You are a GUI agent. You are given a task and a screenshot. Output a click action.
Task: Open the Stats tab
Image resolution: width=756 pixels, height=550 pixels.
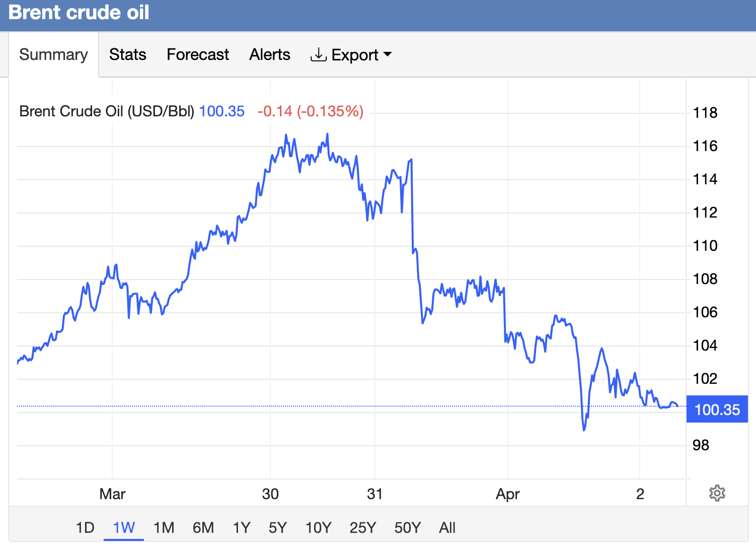point(127,54)
